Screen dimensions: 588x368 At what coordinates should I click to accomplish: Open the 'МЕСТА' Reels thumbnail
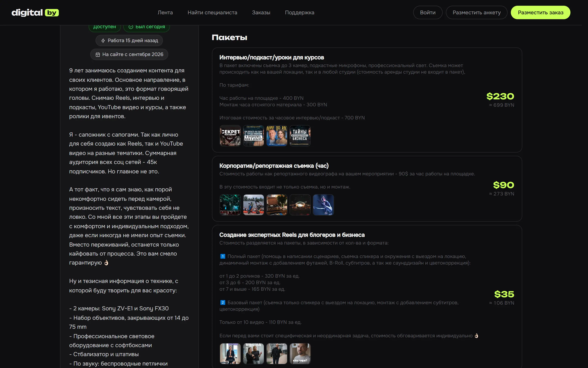[x=253, y=354]
